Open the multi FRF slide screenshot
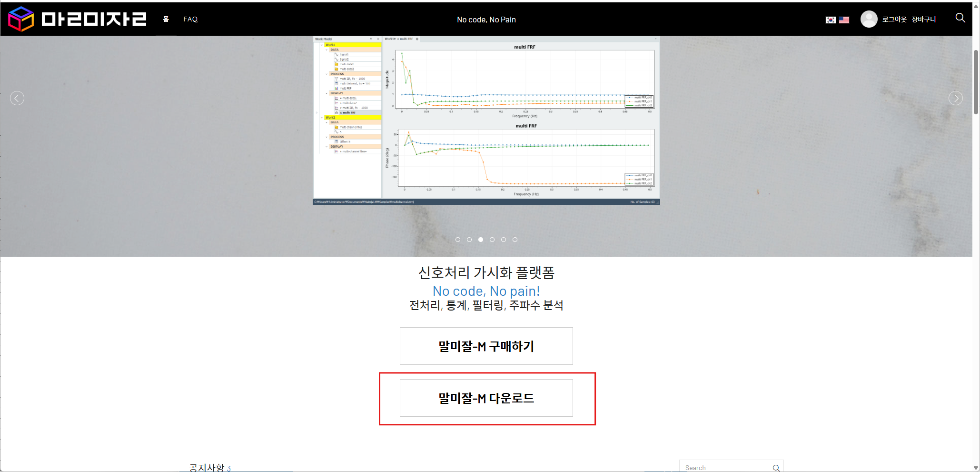The image size is (980, 472). pos(486,121)
